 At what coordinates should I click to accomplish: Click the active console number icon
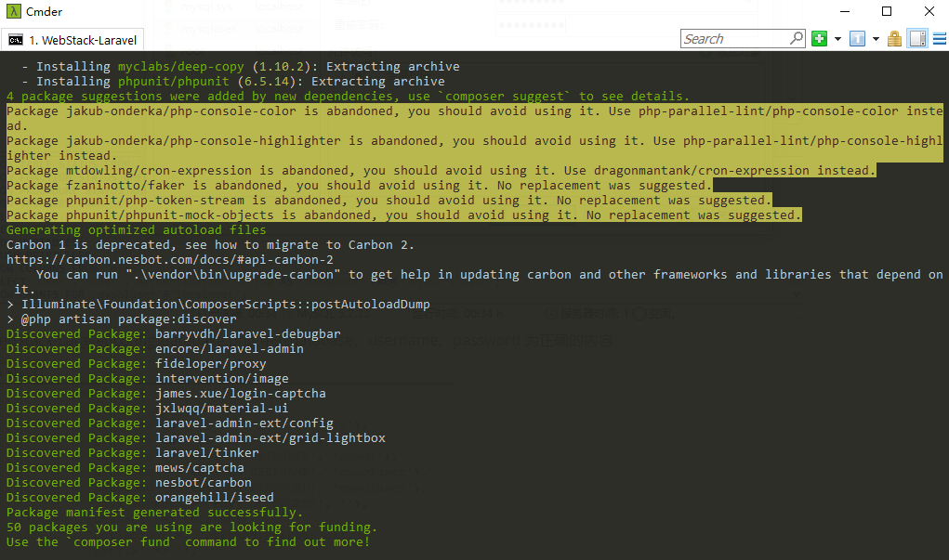click(x=857, y=39)
